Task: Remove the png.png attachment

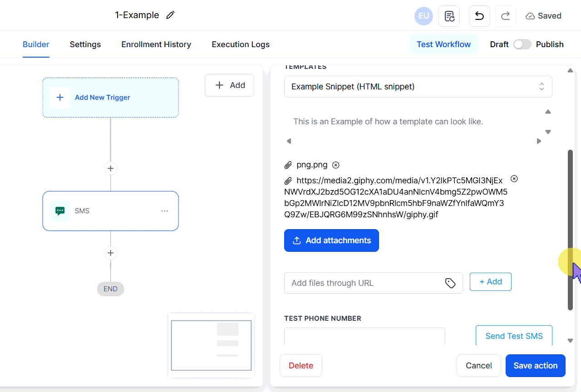Action: (335, 165)
